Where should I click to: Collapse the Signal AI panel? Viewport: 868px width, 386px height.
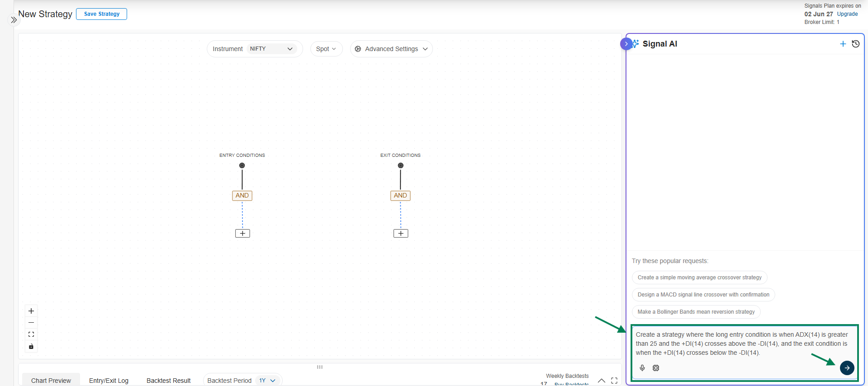click(x=626, y=44)
